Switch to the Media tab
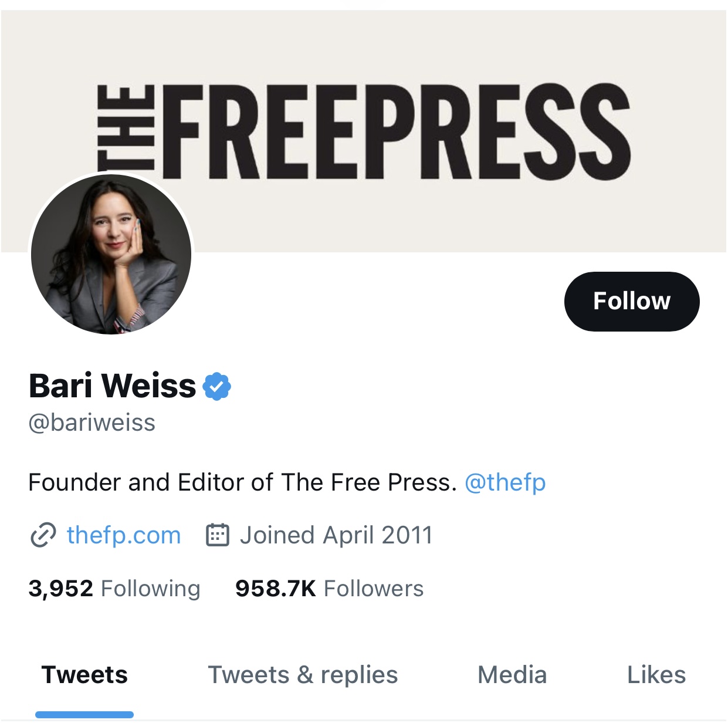The height and width of the screenshot is (723, 728). coord(512,675)
